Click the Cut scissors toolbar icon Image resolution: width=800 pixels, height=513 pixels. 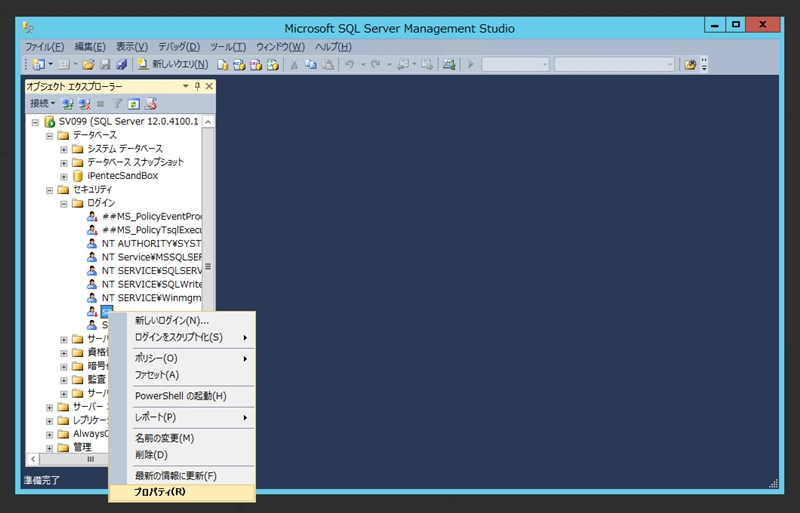pos(294,64)
